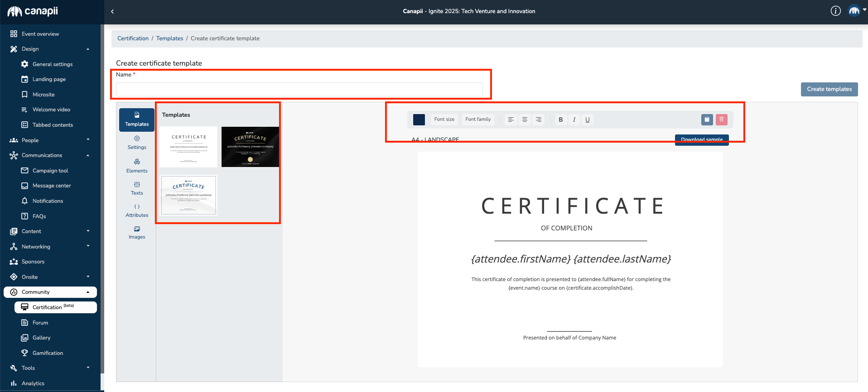The height and width of the screenshot is (392, 868).
Task: Click the collapse sidebar arrow icon
Action: tap(112, 11)
